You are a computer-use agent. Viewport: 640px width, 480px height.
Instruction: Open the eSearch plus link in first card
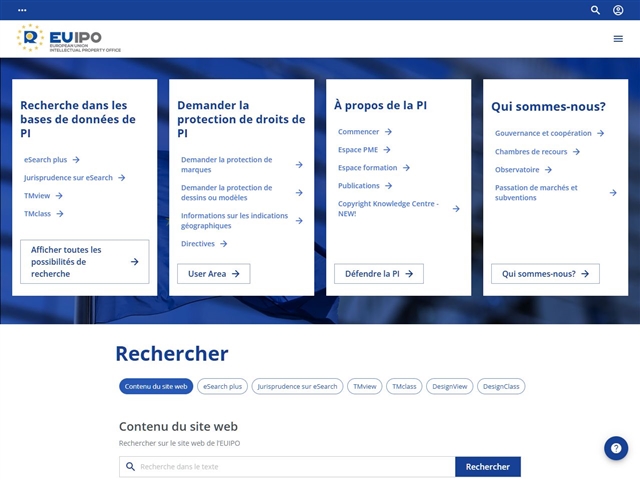click(x=45, y=160)
